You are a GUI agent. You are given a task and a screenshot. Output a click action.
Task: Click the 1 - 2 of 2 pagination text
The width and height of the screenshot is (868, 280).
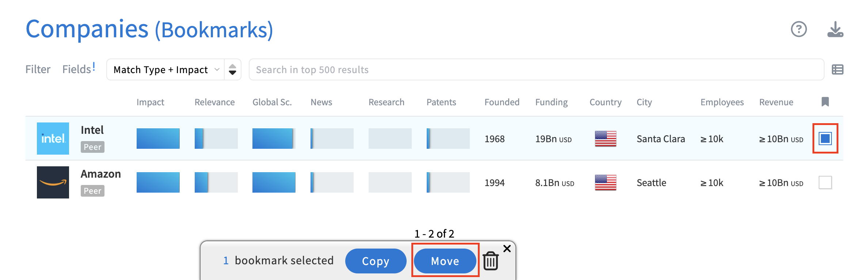434,234
